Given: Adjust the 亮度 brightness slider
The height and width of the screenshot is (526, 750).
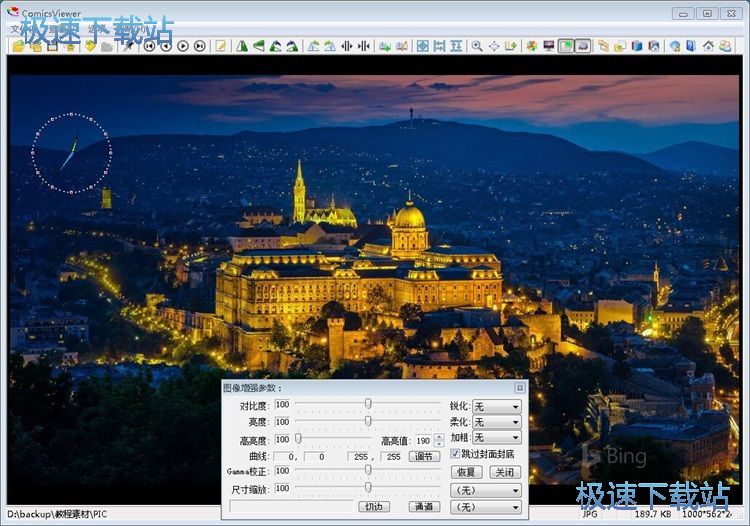Looking at the screenshot, I should [367, 421].
